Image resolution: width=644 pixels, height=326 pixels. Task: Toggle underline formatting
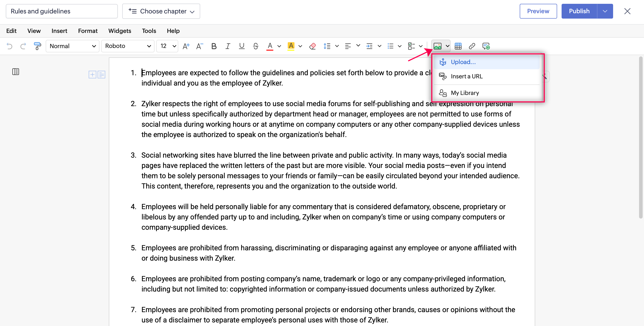click(x=241, y=46)
